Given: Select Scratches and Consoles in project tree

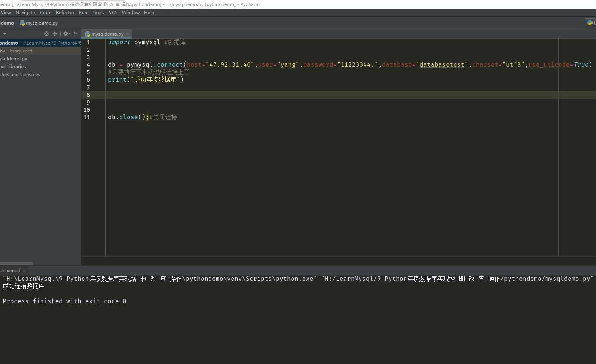Looking at the screenshot, I should point(20,75).
